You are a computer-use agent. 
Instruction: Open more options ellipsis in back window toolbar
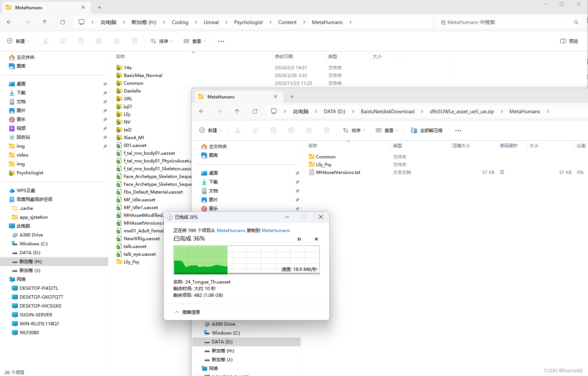[x=221, y=41]
